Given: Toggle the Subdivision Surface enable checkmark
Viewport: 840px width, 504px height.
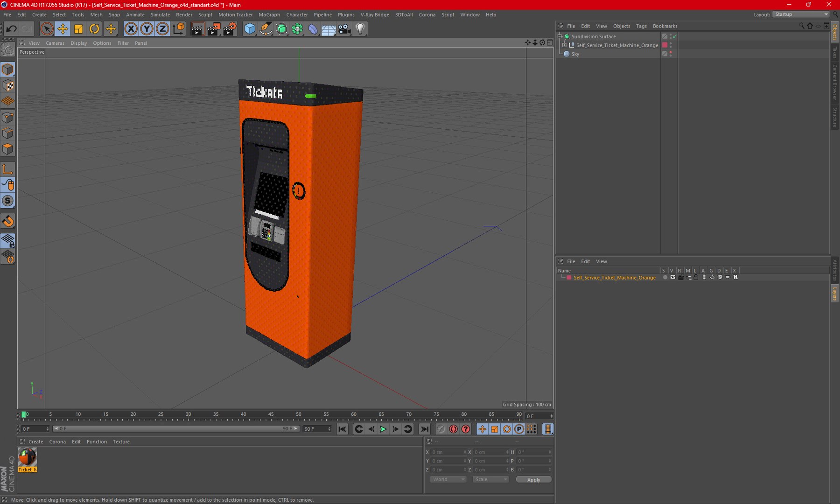Looking at the screenshot, I should click(675, 36).
